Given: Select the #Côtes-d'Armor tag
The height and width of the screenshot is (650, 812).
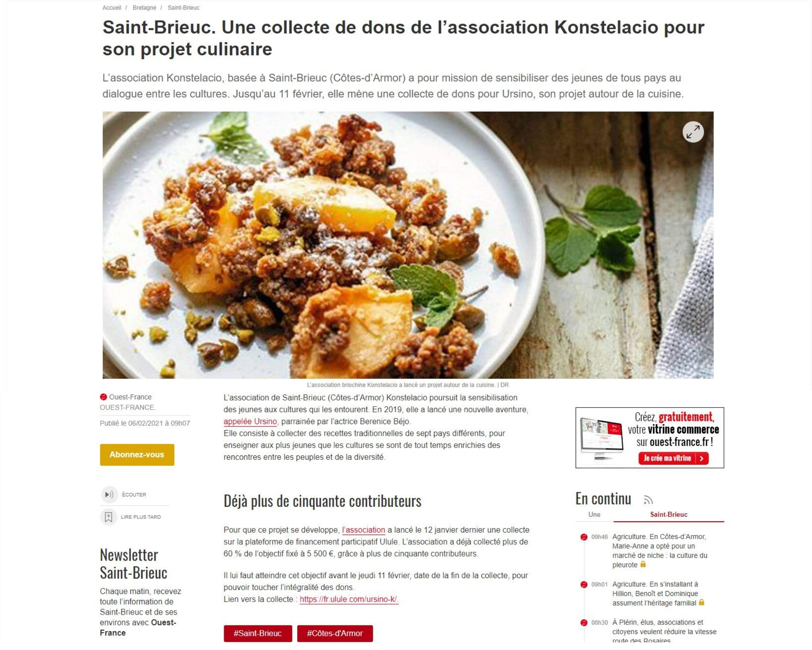Looking at the screenshot, I should click(335, 633).
